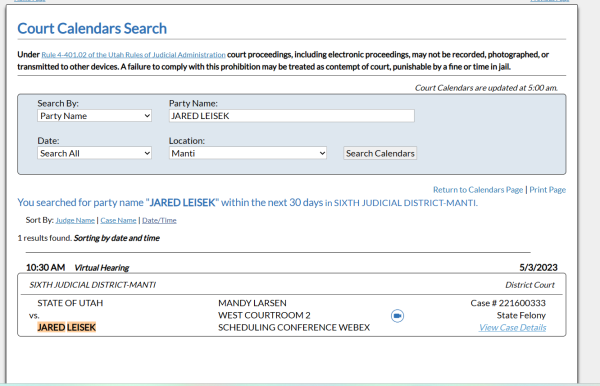Screen dimensions: 600x386
Task: Click the STATE OF UTAH party text
Action: 70,303
